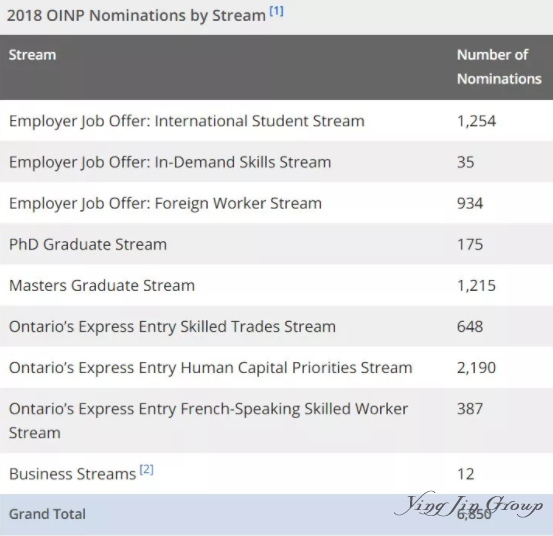Click the Foreign Worker Stream row label

click(x=165, y=203)
